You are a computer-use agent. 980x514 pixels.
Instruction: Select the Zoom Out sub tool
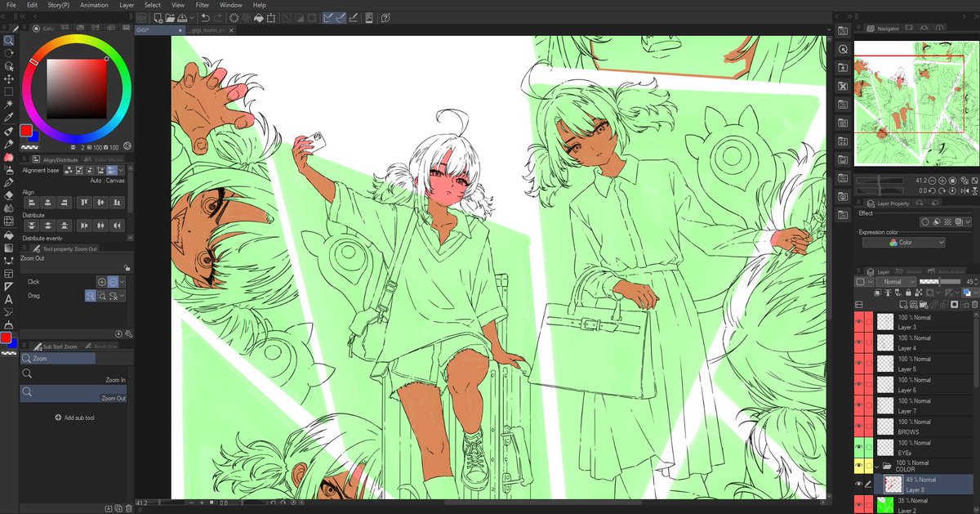pyautogui.click(x=73, y=394)
